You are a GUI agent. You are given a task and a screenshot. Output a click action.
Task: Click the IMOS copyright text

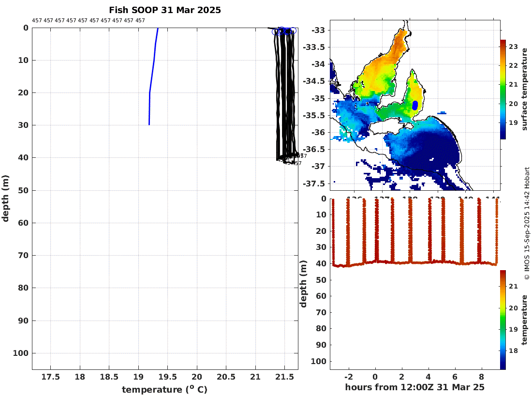[527, 224]
